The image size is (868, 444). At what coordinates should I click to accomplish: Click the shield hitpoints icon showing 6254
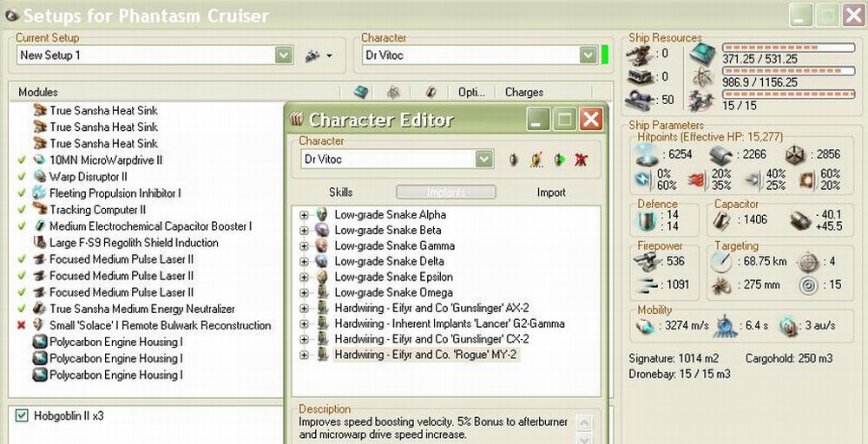pyautogui.click(x=648, y=154)
